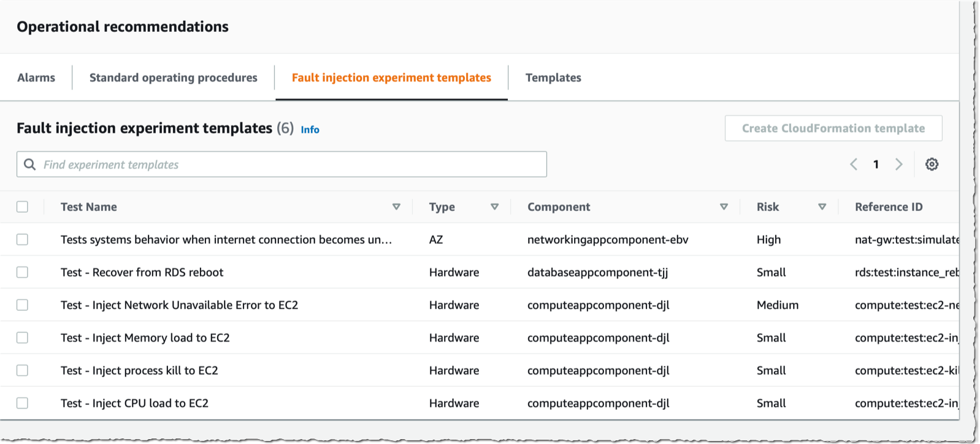Select the Inject process kill checkbox
Screen dimensions: 980x444
click(23, 370)
